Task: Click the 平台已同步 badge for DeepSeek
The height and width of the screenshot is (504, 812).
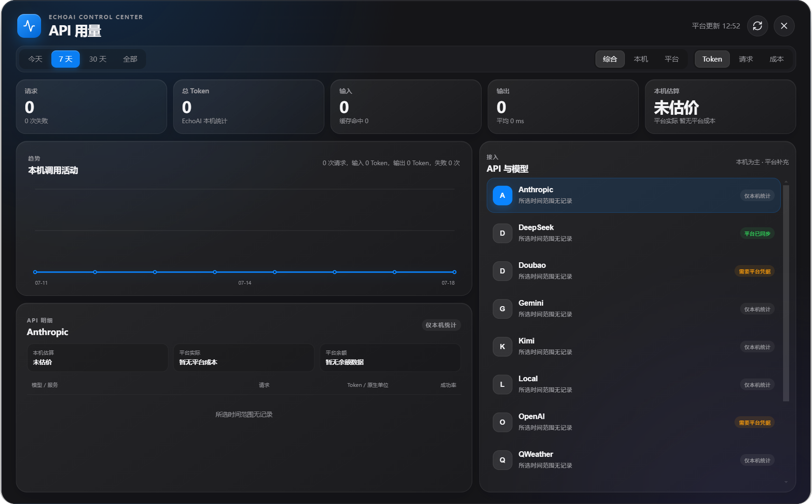Action: 757,233
